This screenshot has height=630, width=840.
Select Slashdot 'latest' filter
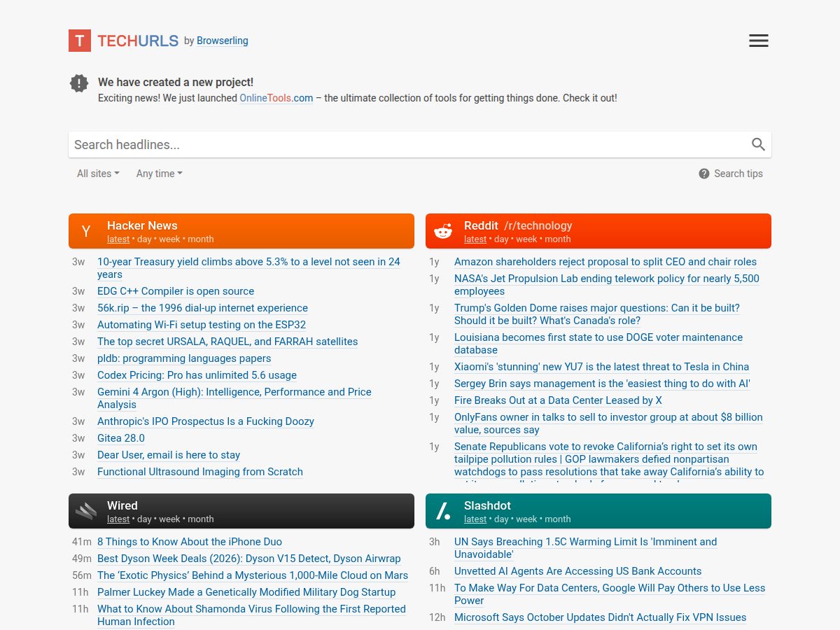click(475, 519)
